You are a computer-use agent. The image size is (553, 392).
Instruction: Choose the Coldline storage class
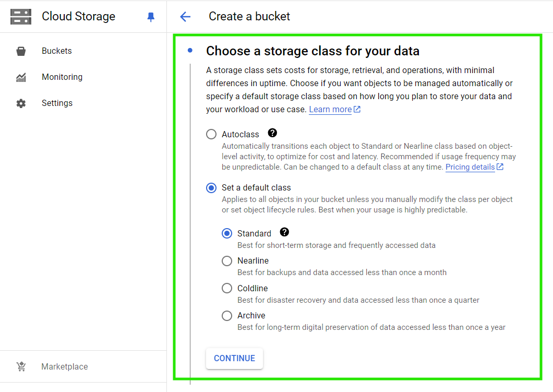click(227, 288)
